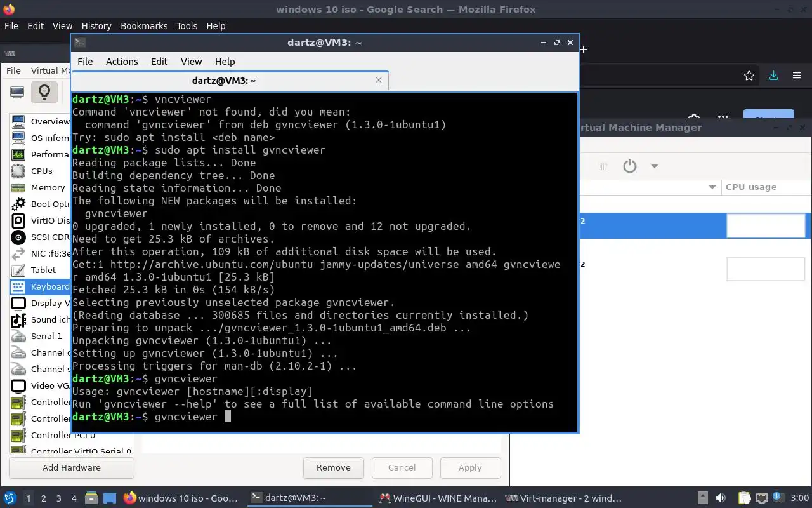
Task: Select NIC :f6:3e in the hardware list
Action: coord(39,253)
